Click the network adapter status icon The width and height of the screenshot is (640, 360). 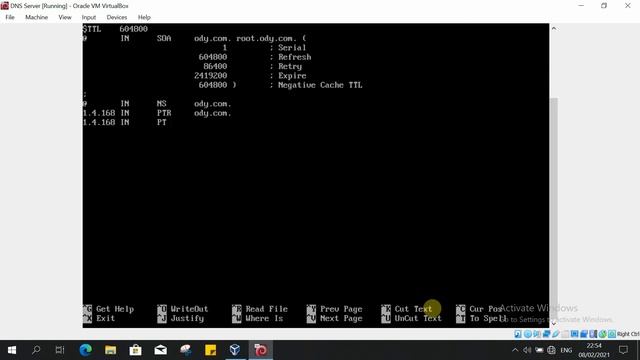coord(547,334)
